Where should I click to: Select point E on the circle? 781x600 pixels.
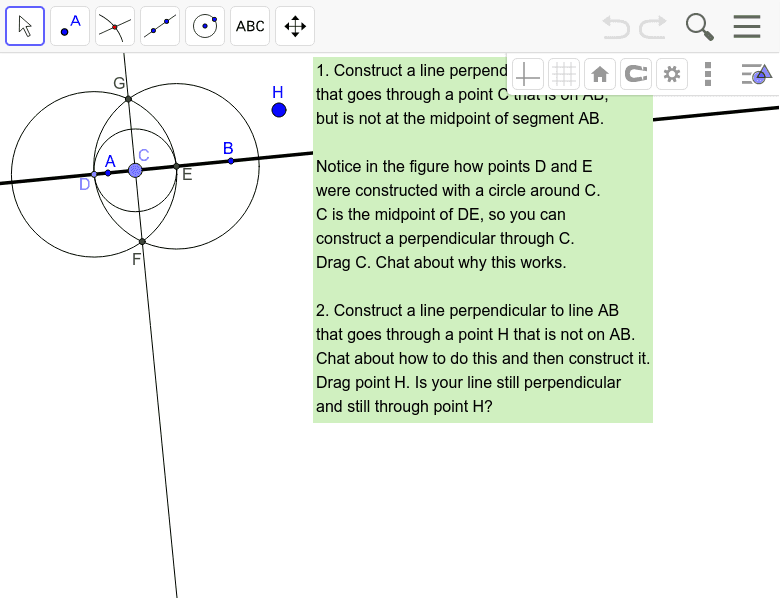point(176,166)
